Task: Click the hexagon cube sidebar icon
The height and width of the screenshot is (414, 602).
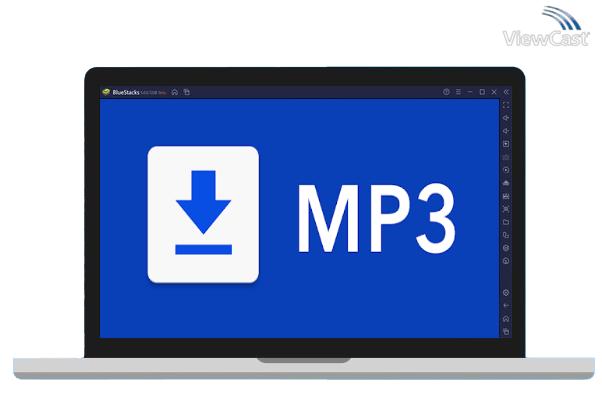Action: (x=506, y=248)
